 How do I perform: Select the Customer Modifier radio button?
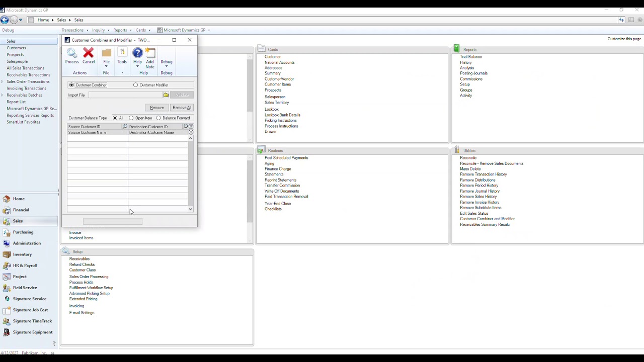click(135, 85)
